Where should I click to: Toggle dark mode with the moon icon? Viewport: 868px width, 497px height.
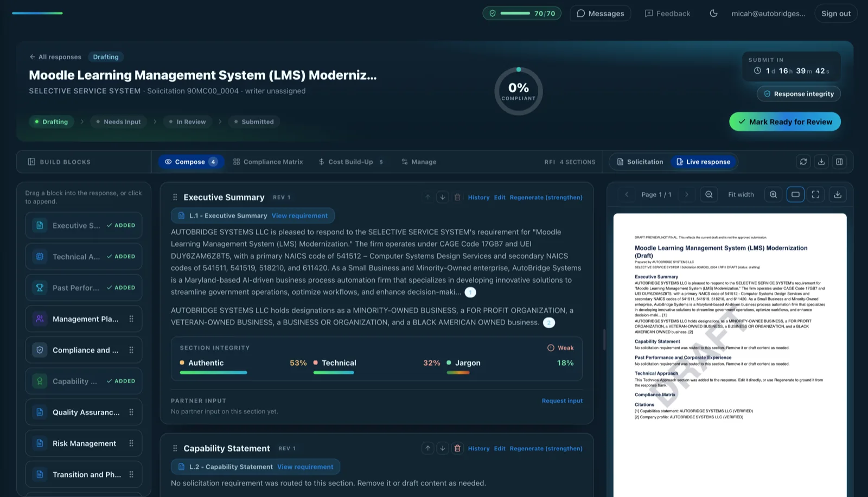[713, 14]
